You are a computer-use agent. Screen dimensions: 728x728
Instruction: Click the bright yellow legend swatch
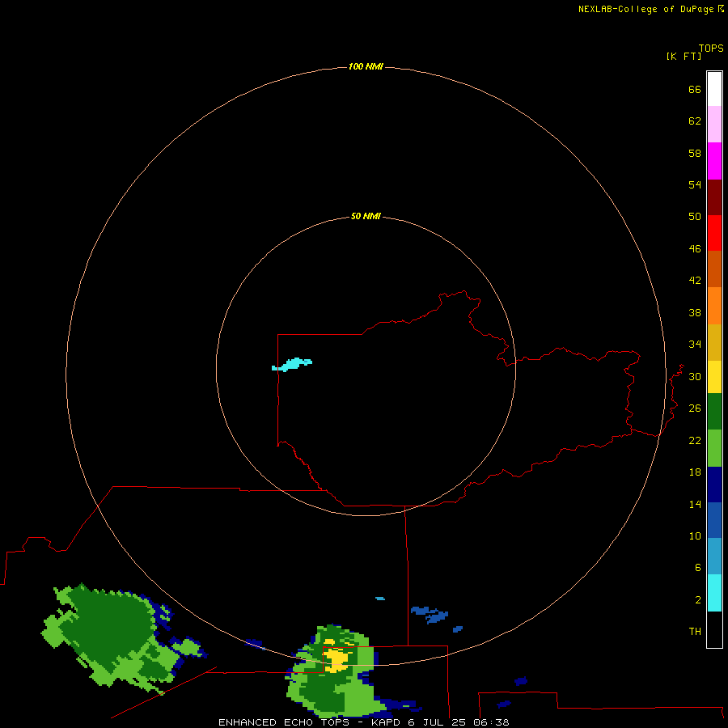(714, 377)
